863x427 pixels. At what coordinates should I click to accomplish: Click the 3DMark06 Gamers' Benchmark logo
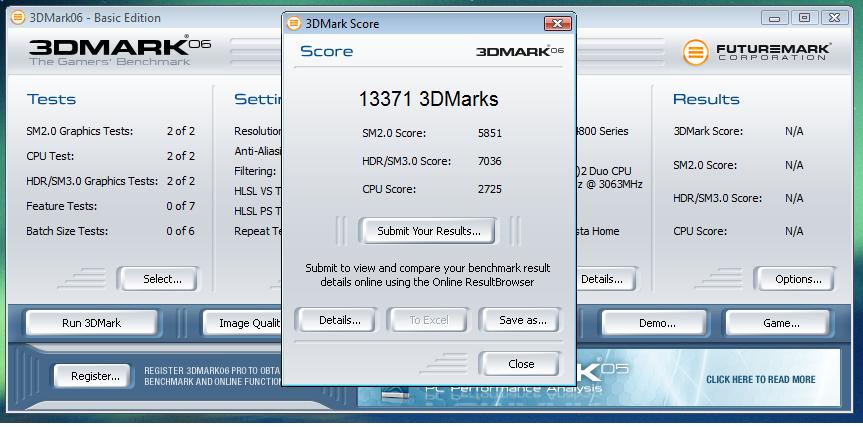point(119,51)
